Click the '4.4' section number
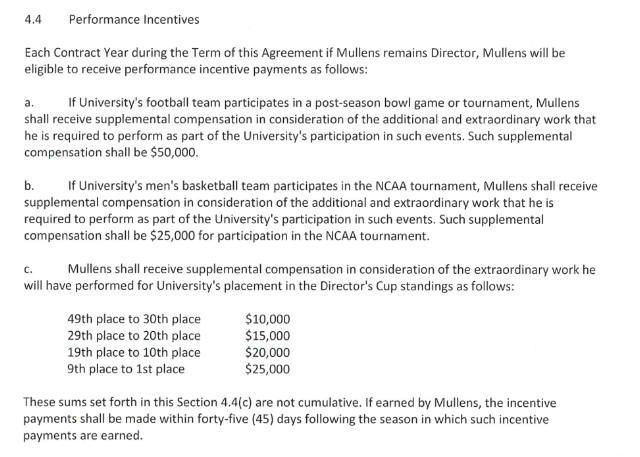 [x=33, y=20]
